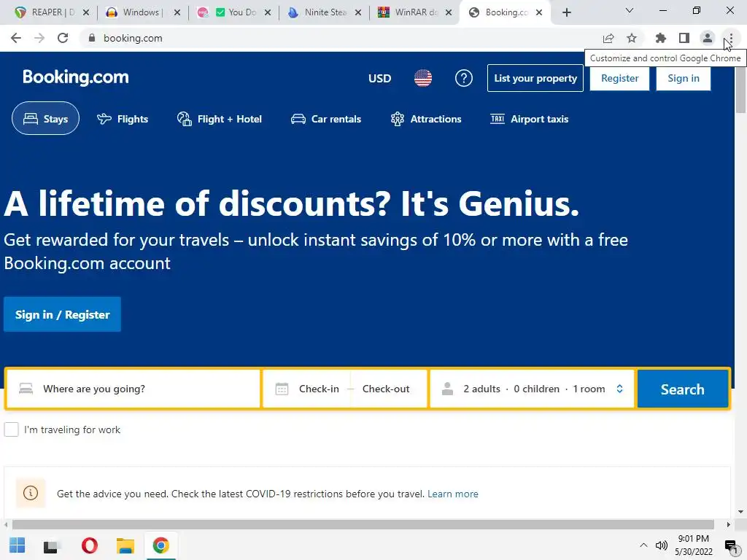Switch to the You Do browser tab
This screenshot has width=747, height=560.
coord(233,12)
